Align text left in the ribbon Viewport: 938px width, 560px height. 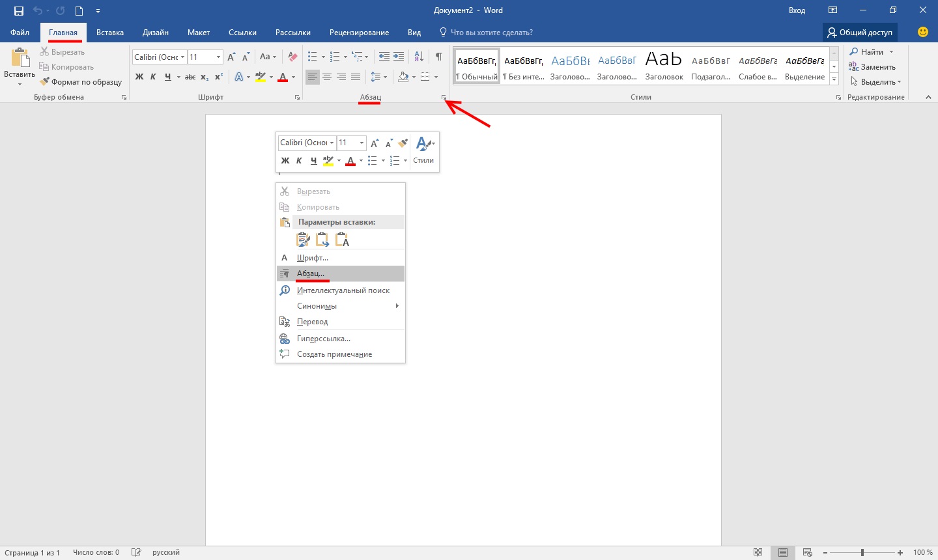[x=313, y=77]
